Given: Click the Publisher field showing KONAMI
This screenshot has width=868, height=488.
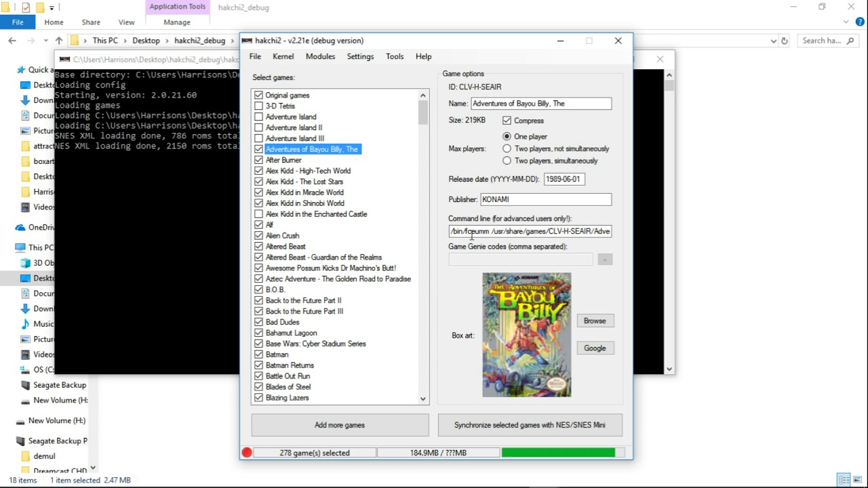Looking at the screenshot, I should tap(546, 199).
